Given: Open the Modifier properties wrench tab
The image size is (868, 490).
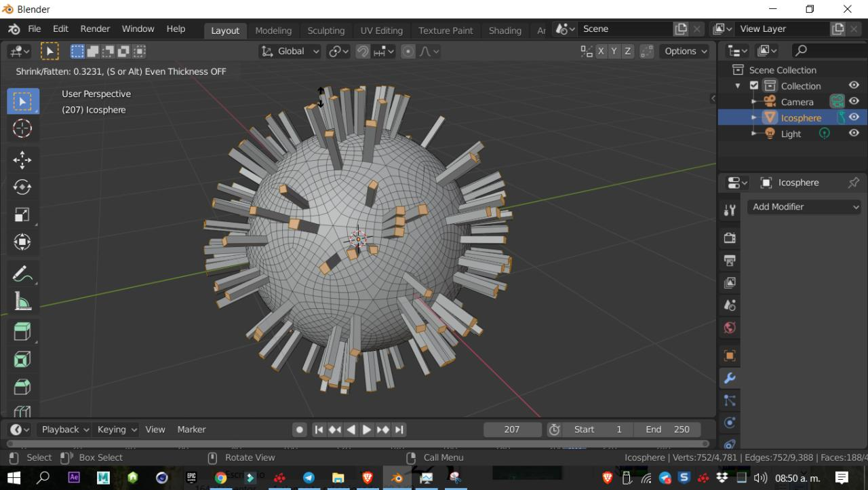Looking at the screenshot, I should click(730, 378).
